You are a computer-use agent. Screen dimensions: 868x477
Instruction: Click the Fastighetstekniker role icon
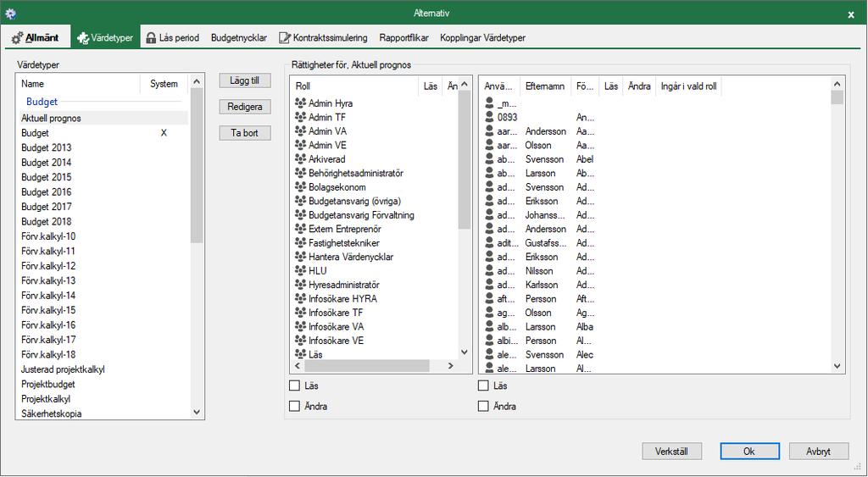click(301, 243)
